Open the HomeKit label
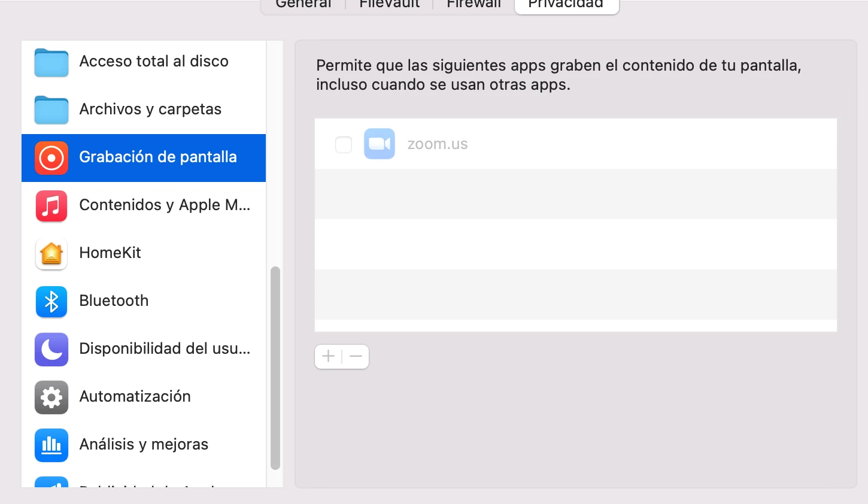Screen dimensions: 868x504 (110, 253)
